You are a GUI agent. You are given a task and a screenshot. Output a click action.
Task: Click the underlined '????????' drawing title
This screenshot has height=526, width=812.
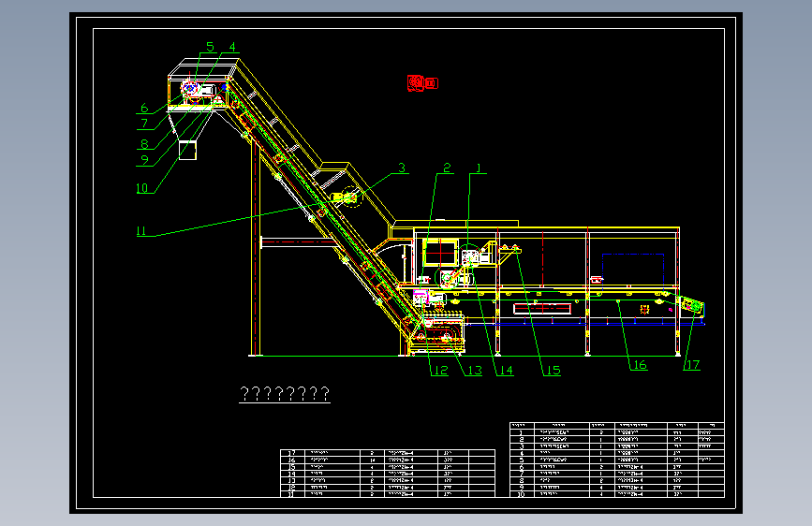285,394
